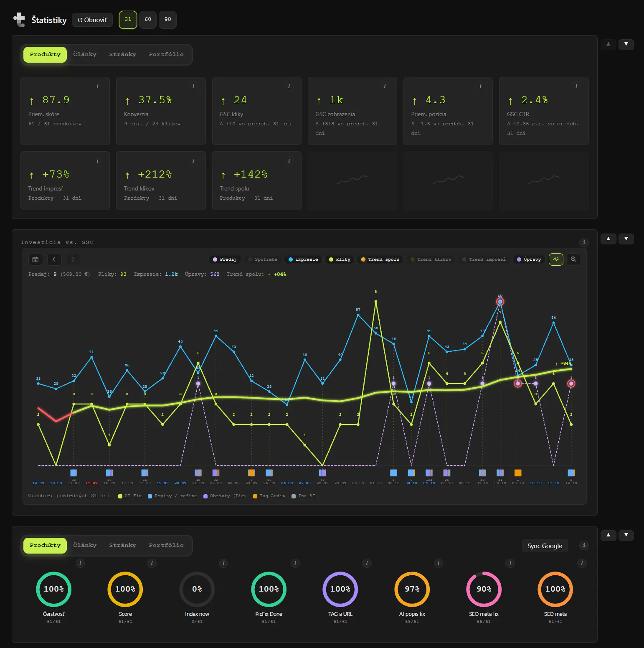Move the Investícia vs. GSC panel up

[x=609, y=239]
